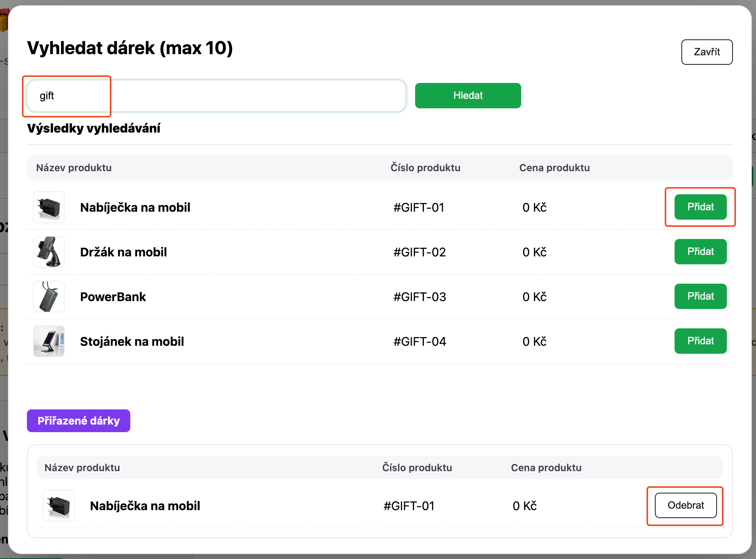Click the phone stand product thumbnail
The image size is (756, 559).
tap(49, 341)
